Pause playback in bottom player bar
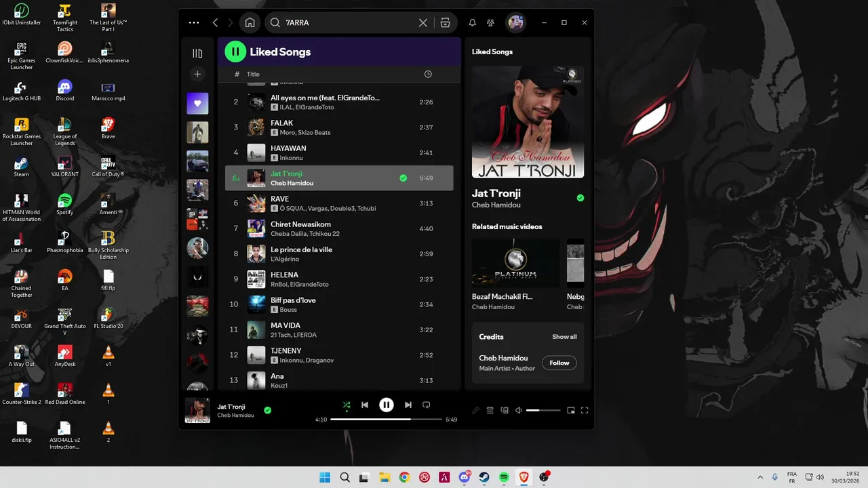Image resolution: width=868 pixels, height=488 pixels. click(387, 405)
